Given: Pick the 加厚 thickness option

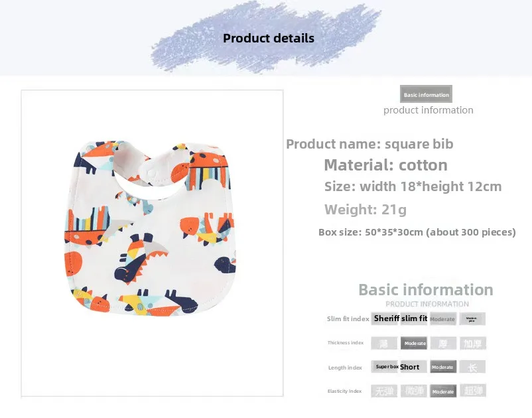Looking at the screenshot, I should pos(472,343).
